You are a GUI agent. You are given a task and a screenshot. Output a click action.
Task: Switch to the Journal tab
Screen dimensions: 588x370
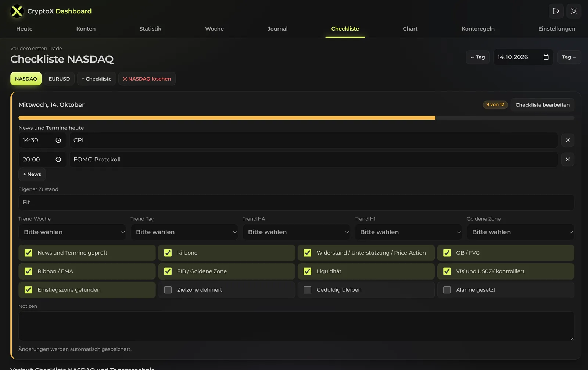click(x=277, y=29)
